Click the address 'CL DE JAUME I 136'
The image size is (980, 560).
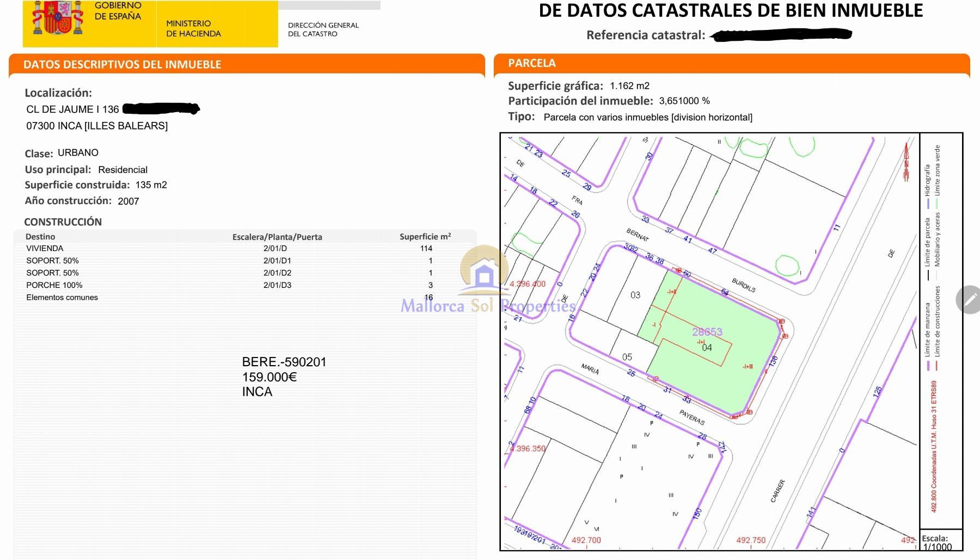coord(72,109)
